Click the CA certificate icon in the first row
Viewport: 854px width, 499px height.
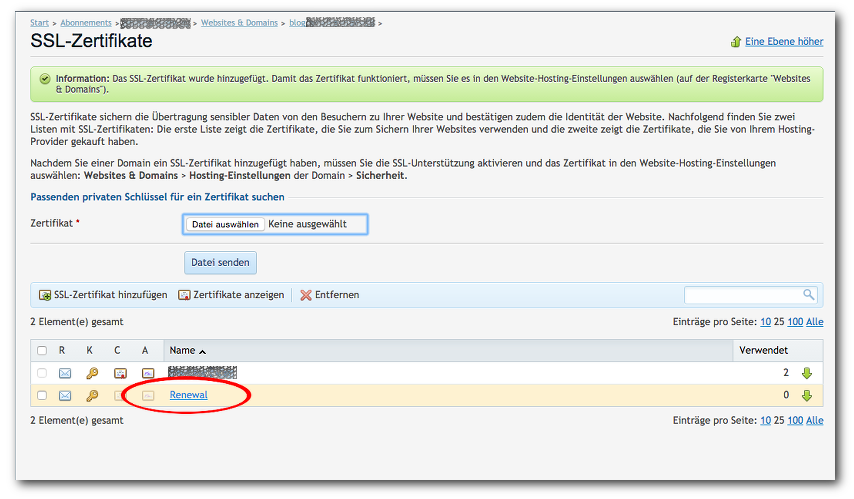(x=146, y=373)
